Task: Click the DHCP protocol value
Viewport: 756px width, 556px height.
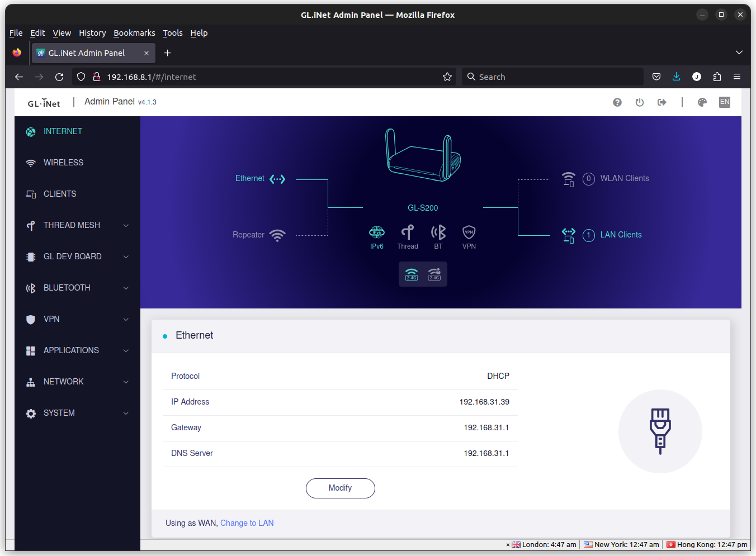Action: click(498, 376)
